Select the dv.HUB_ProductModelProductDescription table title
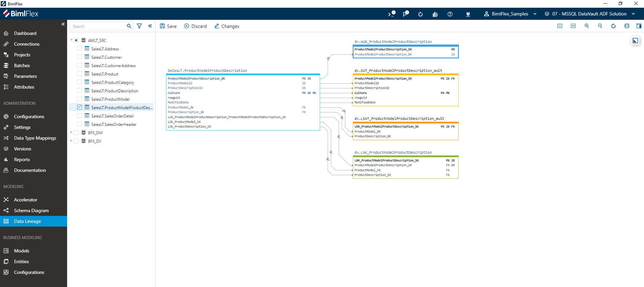 click(x=393, y=42)
